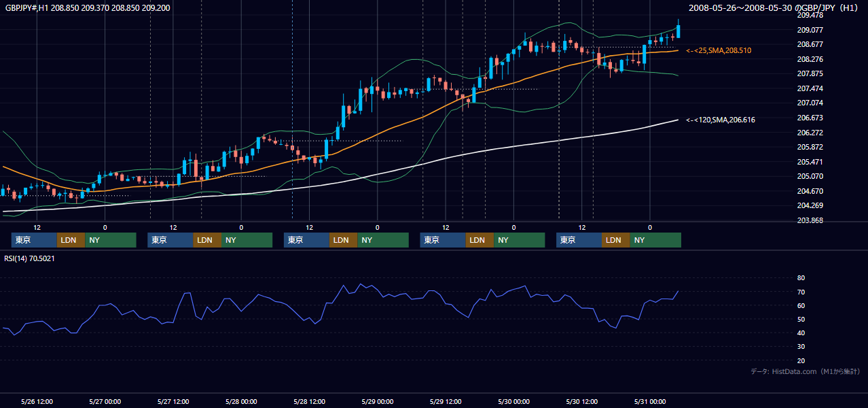Click the latest blue candle at chart's end
The image size is (868, 408).
tap(679, 30)
